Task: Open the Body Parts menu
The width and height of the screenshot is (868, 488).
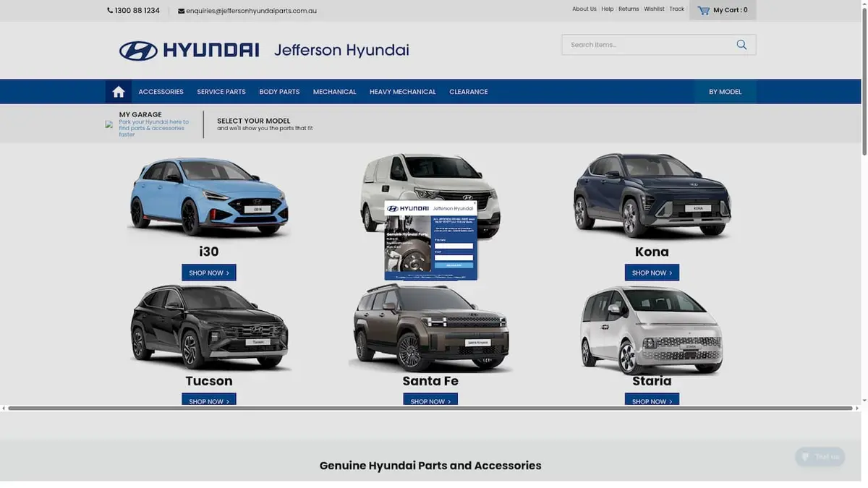Action: (x=279, y=92)
